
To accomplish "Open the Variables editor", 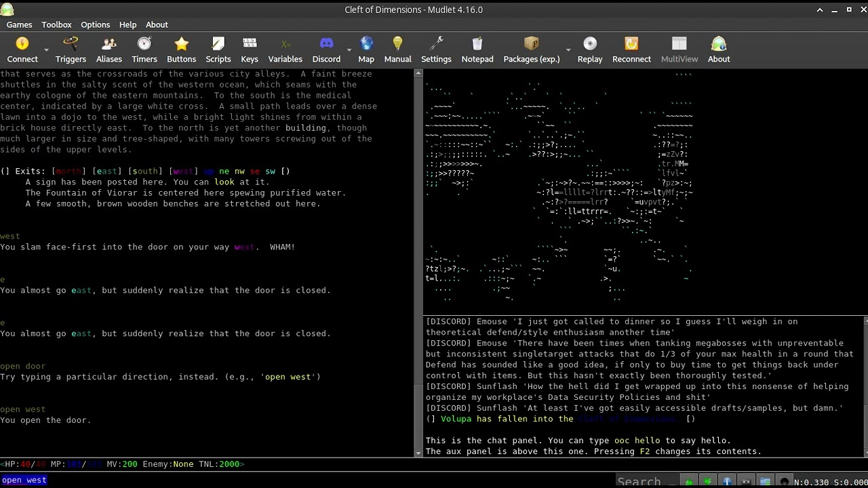I will (x=285, y=50).
